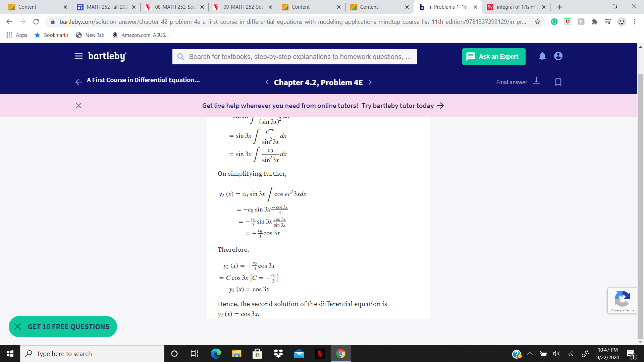Click the bookmark/save icon
Viewport: 644px width, 362px height.
(x=559, y=82)
